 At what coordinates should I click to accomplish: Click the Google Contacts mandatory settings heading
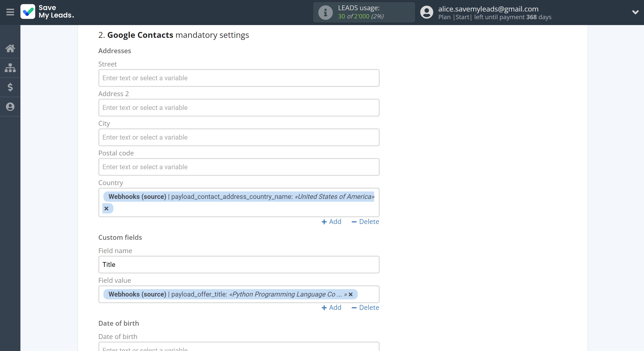pos(174,35)
